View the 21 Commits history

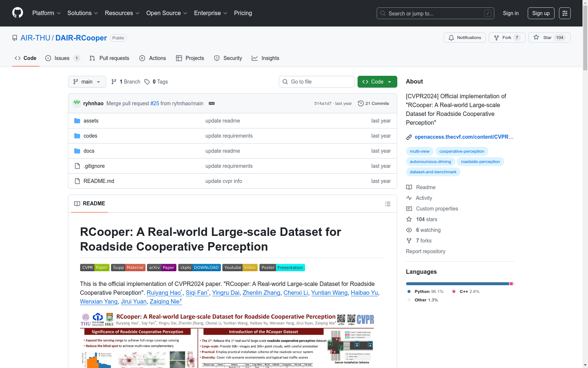[373, 103]
